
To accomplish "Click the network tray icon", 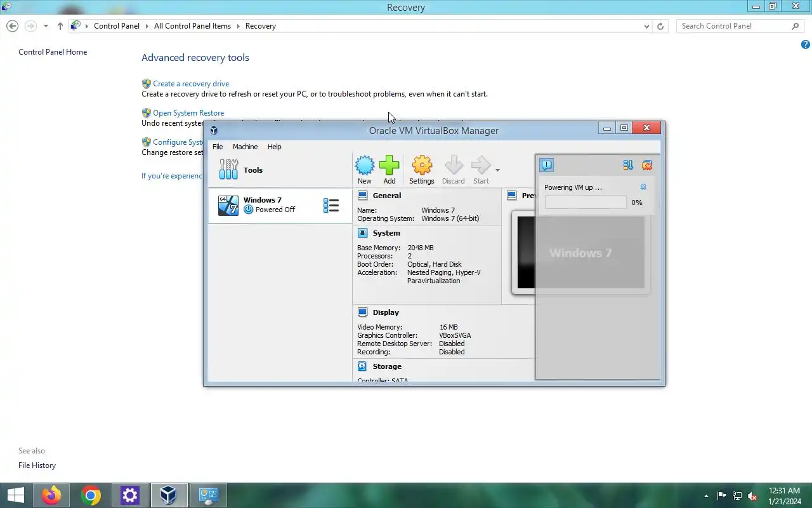I will pyautogui.click(x=737, y=496).
